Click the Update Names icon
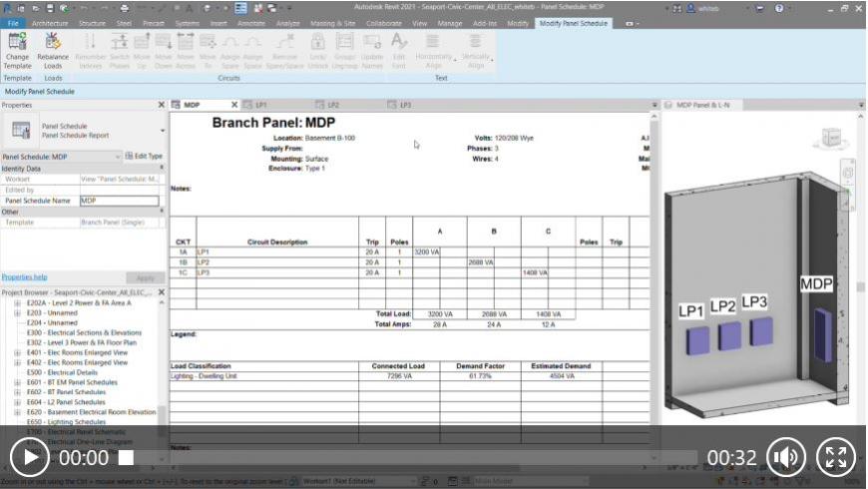Viewport: 868px width, 489px height. (x=372, y=42)
